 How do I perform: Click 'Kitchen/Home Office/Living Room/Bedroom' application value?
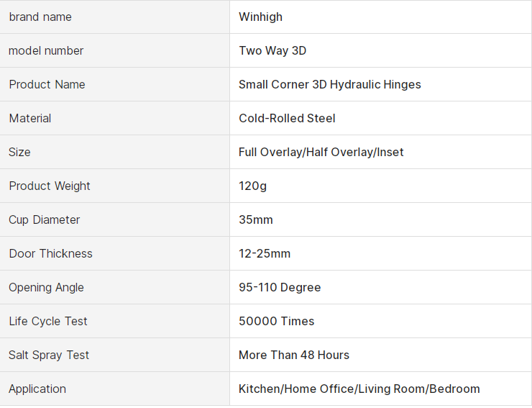coord(359,389)
